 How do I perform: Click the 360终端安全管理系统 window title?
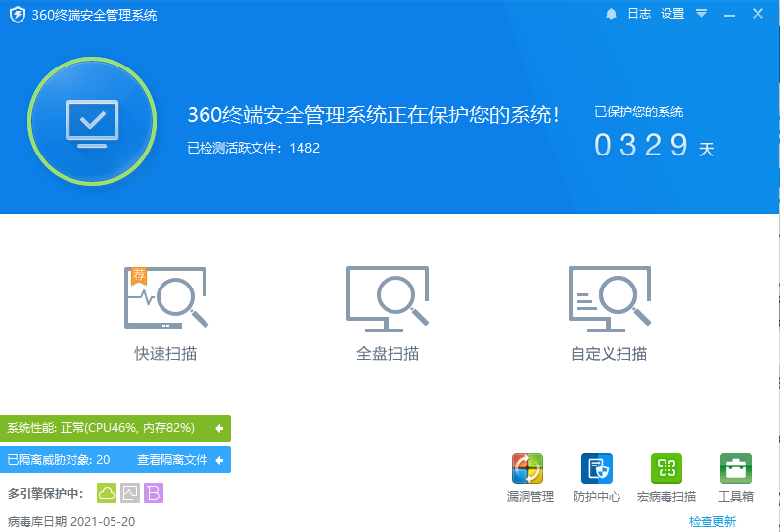94,15
